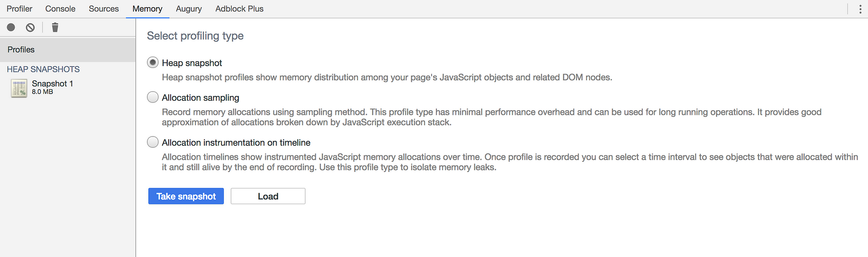Screen dimensions: 868x257
Task: Click the Snapshot 1 table icon
Action: (19, 88)
